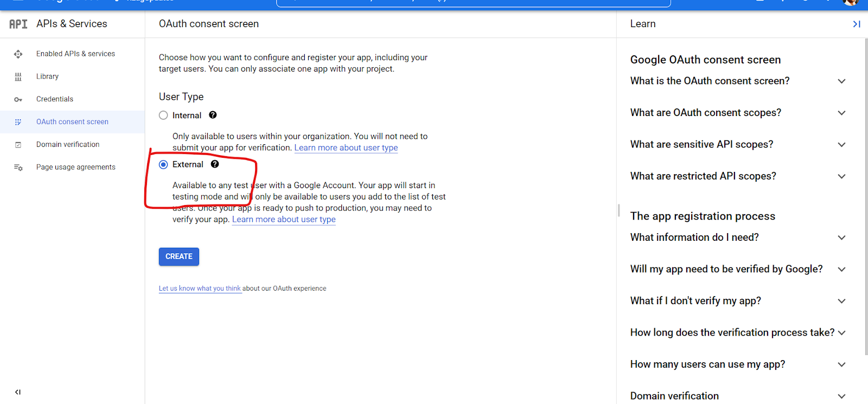Click the Enabled APIs & services icon
The image size is (868, 404).
pos(18,54)
